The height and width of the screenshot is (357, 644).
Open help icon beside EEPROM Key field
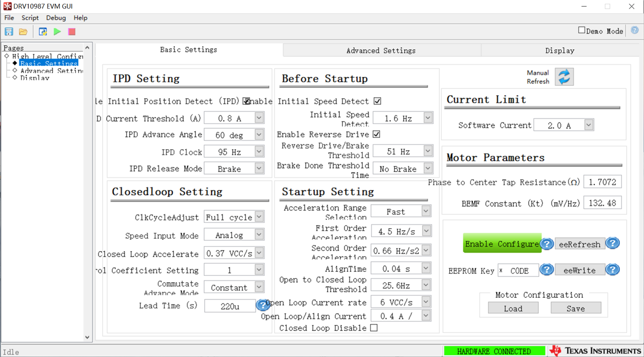click(547, 270)
